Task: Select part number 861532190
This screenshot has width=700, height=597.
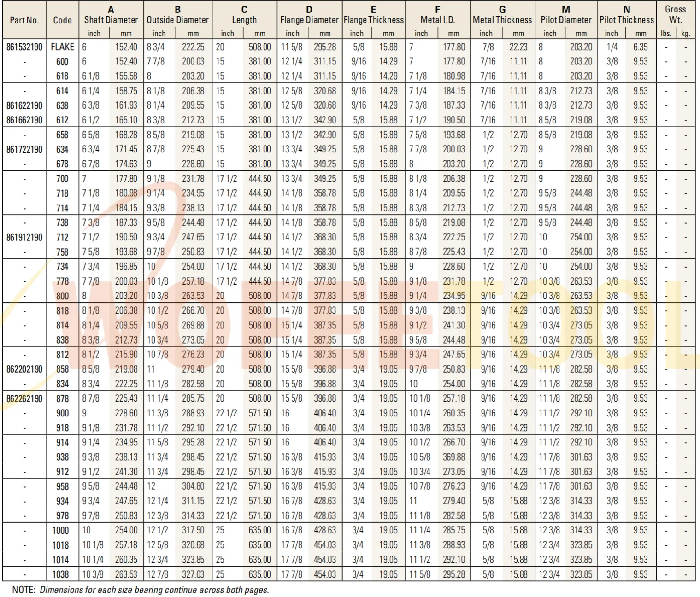Action: pyautogui.click(x=24, y=47)
